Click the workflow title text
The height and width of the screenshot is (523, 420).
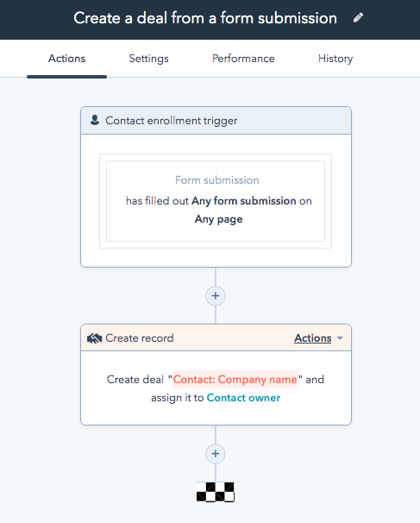(205, 18)
